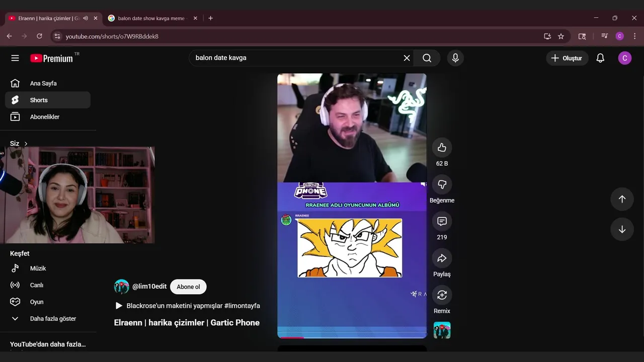Open the install app icon in address bar
The height and width of the screenshot is (362, 644).
(547, 36)
